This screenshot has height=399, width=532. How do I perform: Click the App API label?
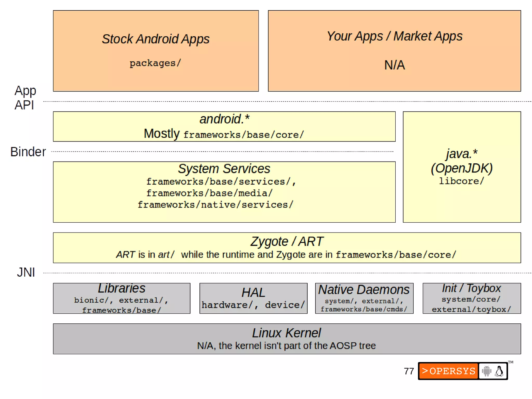pyautogui.click(x=25, y=98)
